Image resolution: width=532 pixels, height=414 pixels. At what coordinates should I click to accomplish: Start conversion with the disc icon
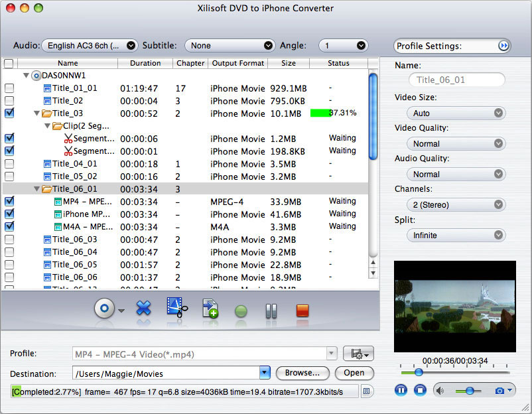click(105, 309)
